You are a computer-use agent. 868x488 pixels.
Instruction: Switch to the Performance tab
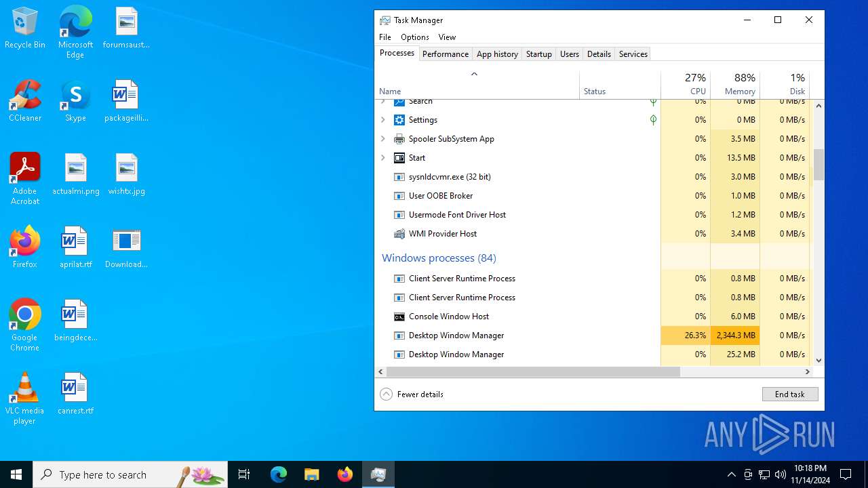446,54
